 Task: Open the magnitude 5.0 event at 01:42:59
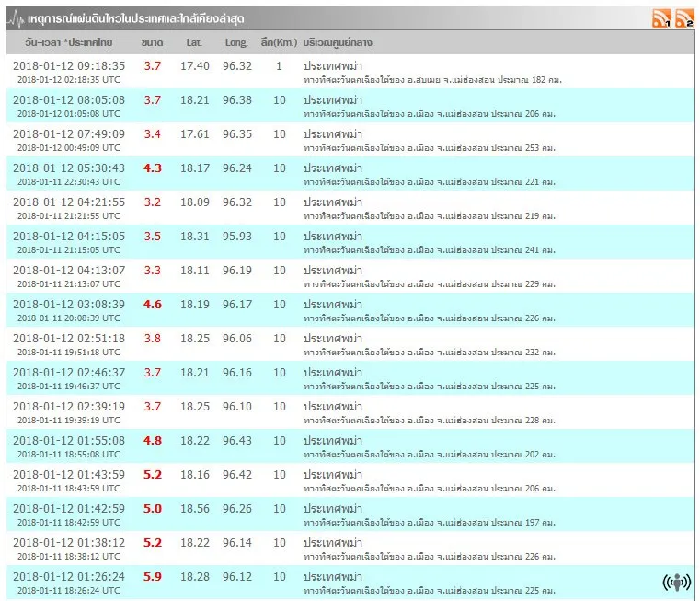(152, 509)
